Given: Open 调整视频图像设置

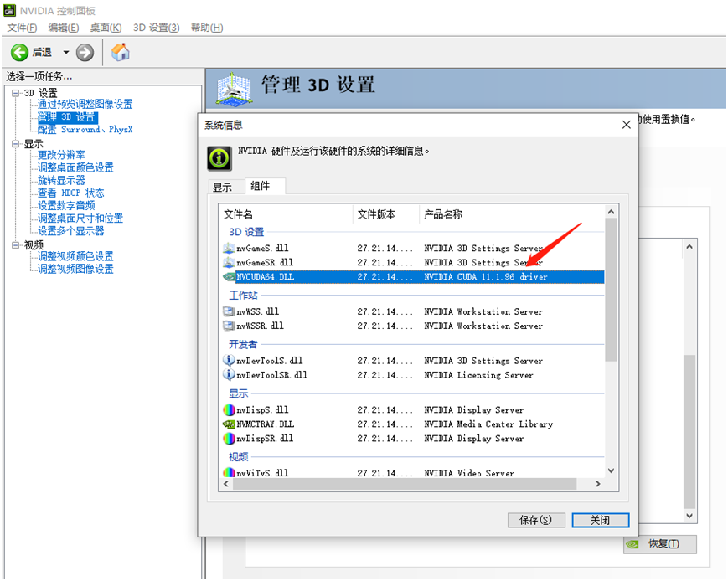Looking at the screenshot, I should (x=75, y=270).
